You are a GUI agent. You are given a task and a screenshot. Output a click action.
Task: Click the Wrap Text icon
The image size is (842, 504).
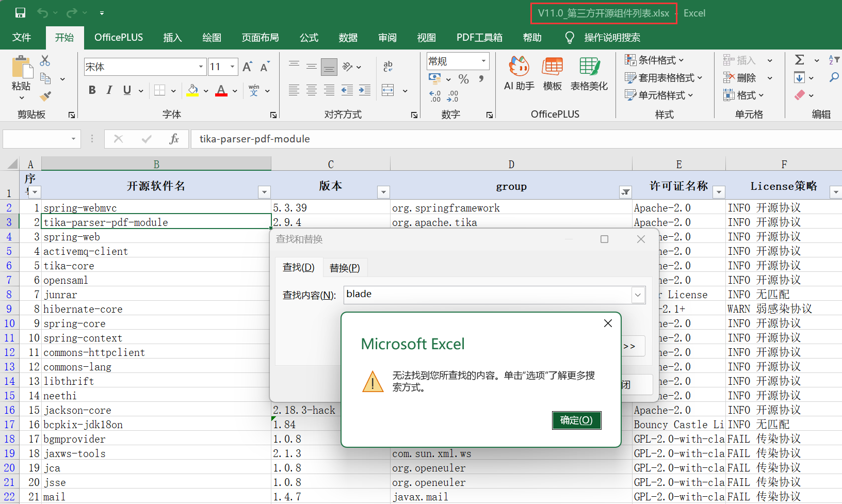pyautogui.click(x=388, y=66)
